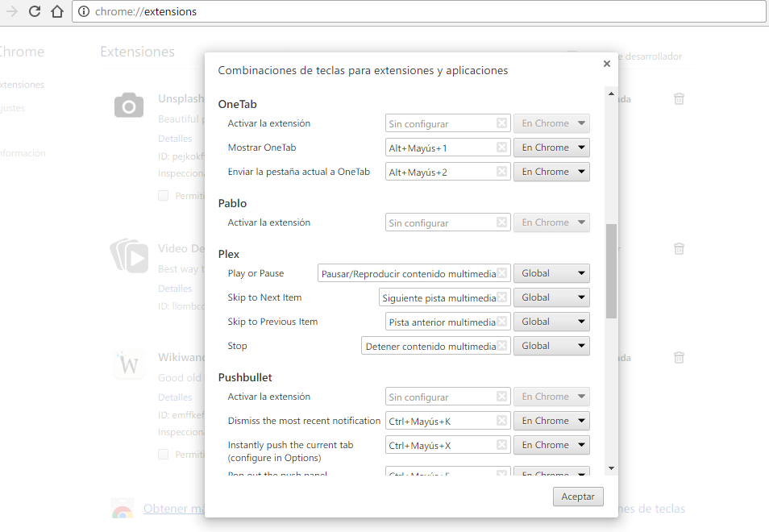This screenshot has width=769, height=532.
Task: Delete Wikiwand extension with trash icon
Action: (x=679, y=357)
